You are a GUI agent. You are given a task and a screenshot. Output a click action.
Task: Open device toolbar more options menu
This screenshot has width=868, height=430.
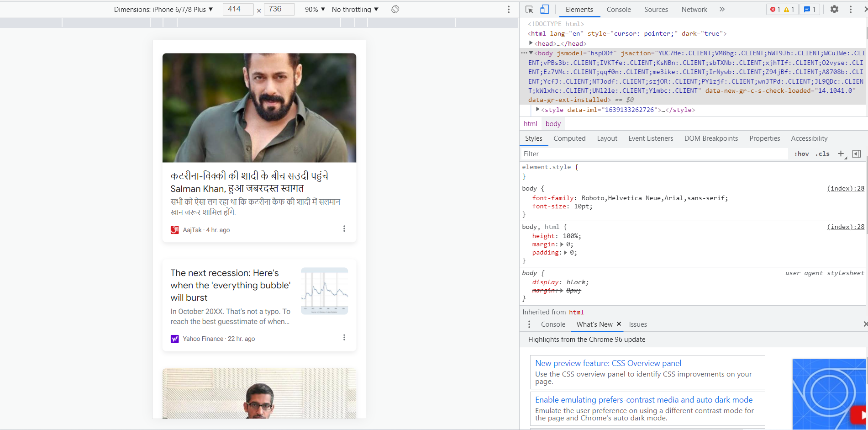click(509, 9)
